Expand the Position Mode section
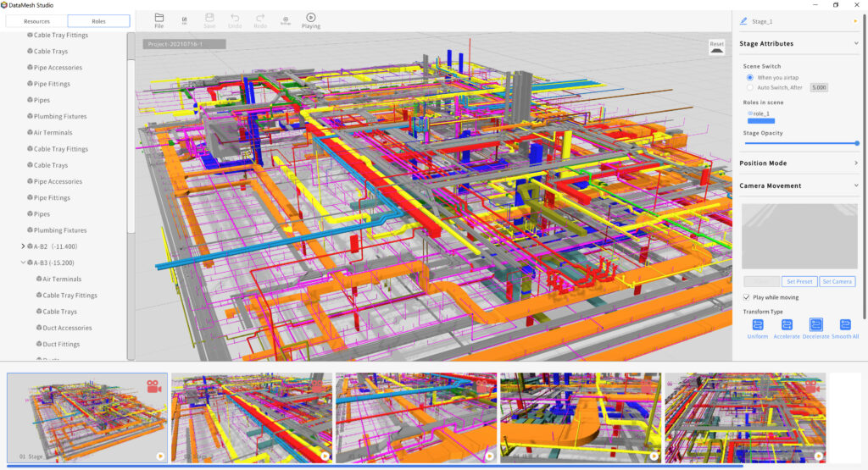Viewport: 868px width, 470px height. tap(856, 163)
